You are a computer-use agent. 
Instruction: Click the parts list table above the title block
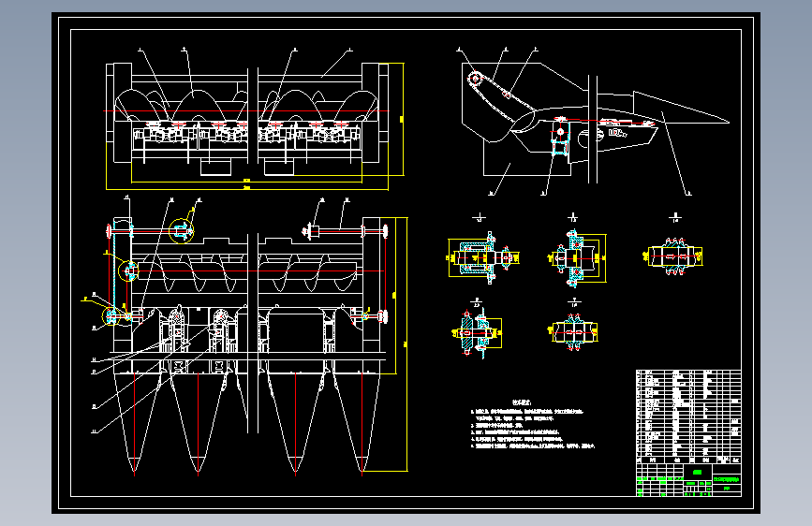click(x=688, y=416)
